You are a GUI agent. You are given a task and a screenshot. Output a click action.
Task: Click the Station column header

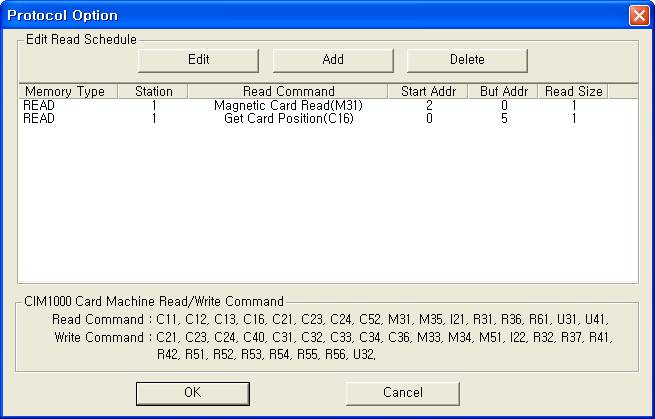[x=153, y=92]
